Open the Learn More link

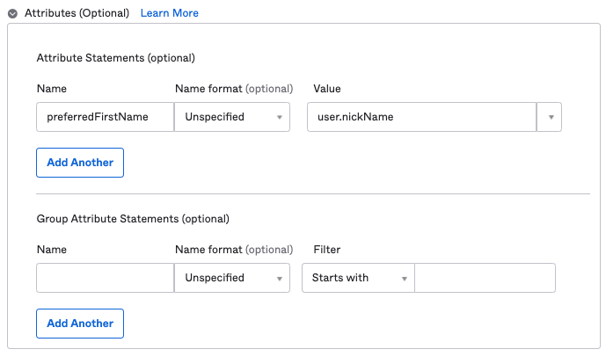pyautogui.click(x=169, y=13)
